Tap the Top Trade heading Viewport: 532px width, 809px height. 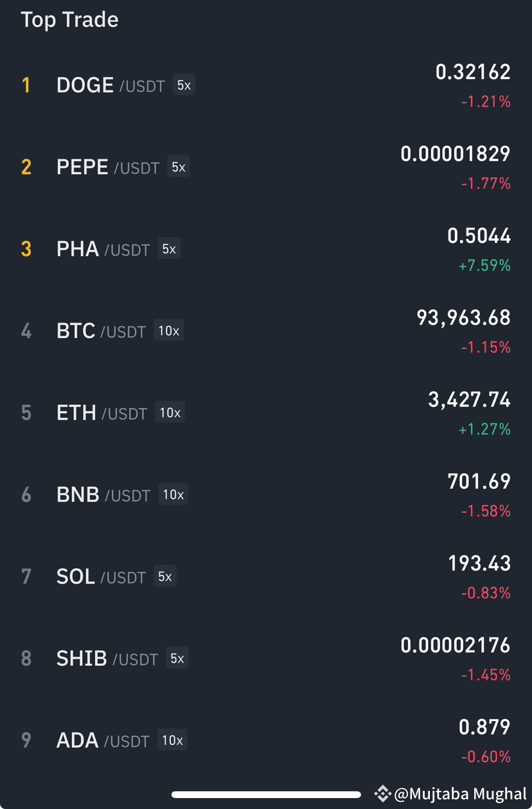pyautogui.click(x=69, y=20)
